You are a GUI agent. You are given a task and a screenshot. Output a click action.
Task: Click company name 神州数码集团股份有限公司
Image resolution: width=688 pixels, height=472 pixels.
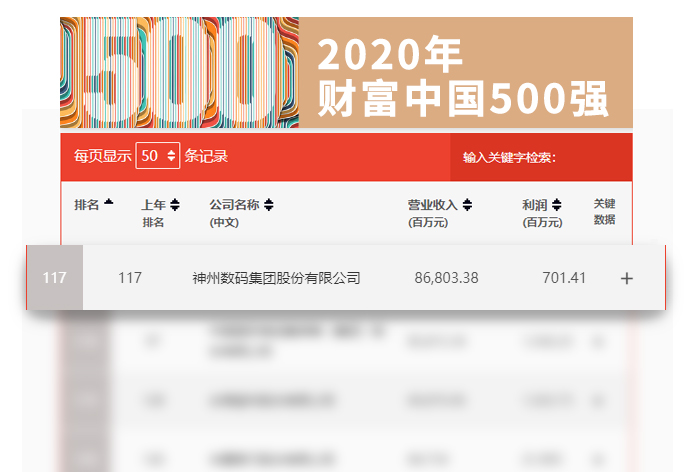(276, 278)
